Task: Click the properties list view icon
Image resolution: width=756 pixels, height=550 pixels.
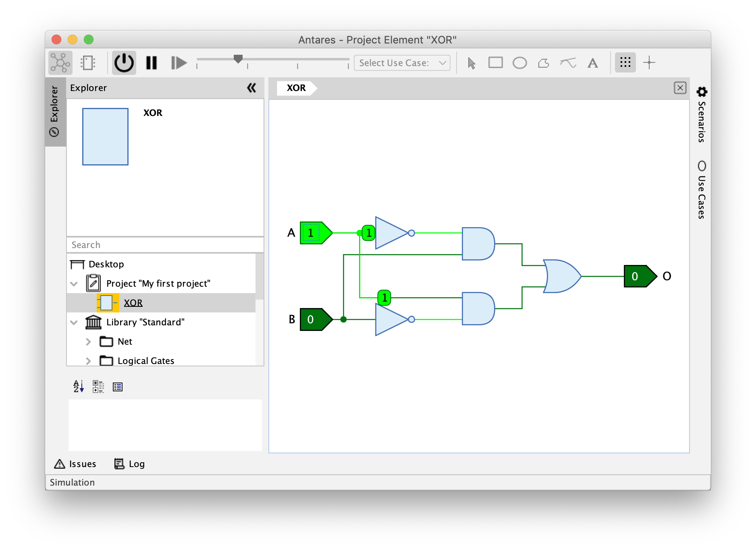Action: coord(118,387)
